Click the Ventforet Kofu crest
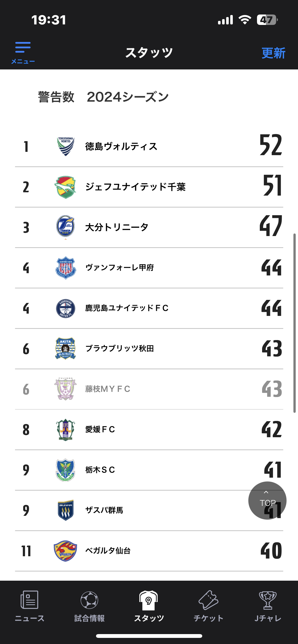 coord(65,268)
